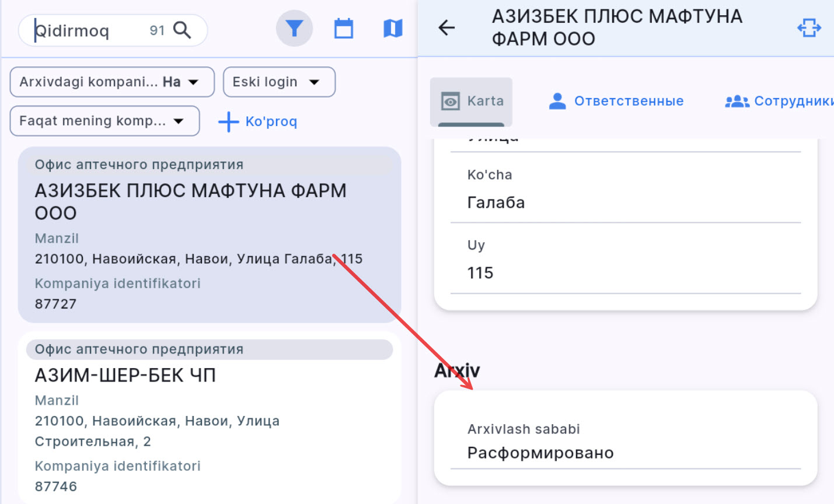Click the plus icon next to Ko'proq
The image size is (834, 504).
click(x=228, y=122)
